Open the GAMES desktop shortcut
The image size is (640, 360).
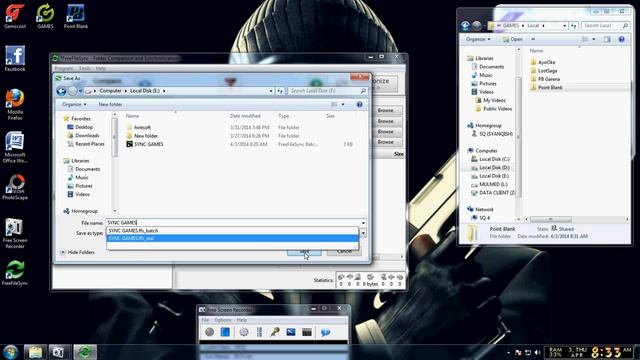click(45, 16)
